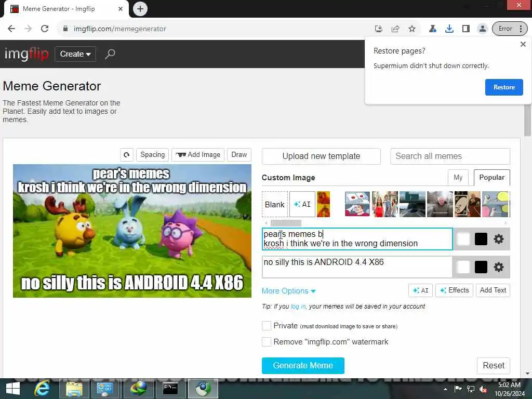
Task: Pick black outline color for top text
Action: 481,239
